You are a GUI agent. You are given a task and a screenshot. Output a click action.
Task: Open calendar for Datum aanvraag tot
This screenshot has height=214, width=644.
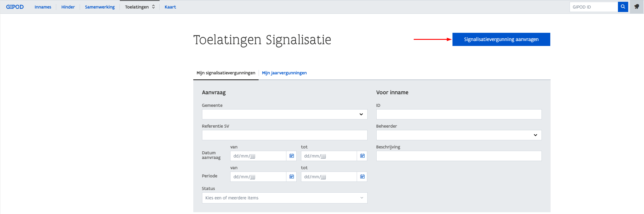point(362,156)
